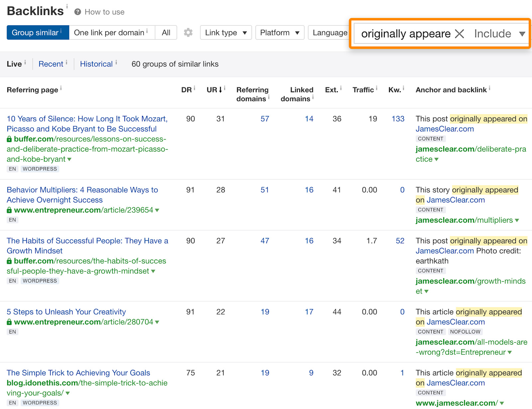Click the padlock icon on buffer.com Mozart result
This screenshot has height=409, width=532.
pos(9,139)
